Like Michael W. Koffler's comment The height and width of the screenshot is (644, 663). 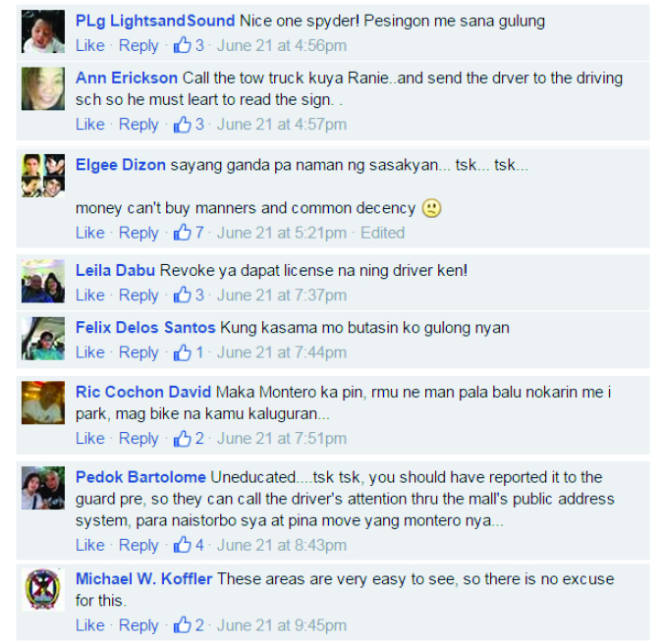[x=90, y=625]
